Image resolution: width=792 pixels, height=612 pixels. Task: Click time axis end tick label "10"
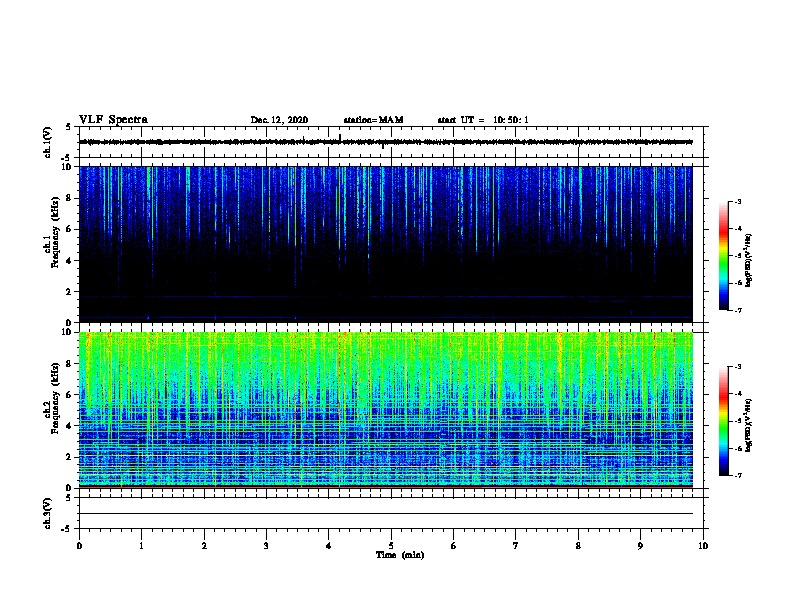703,545
